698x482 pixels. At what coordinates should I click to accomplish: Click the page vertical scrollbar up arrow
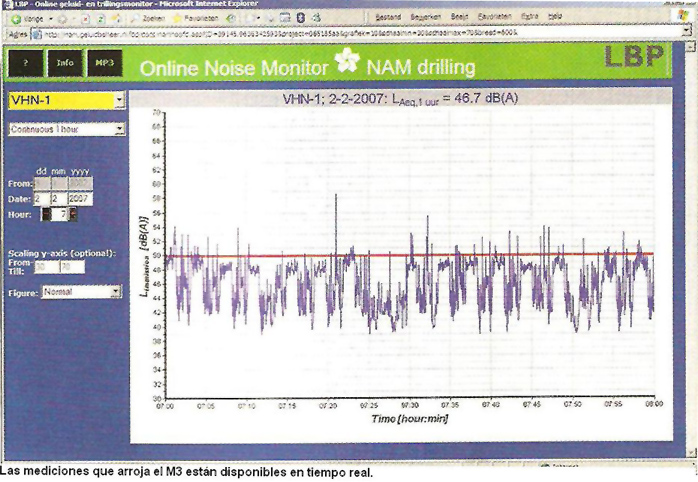pos(690,46)
